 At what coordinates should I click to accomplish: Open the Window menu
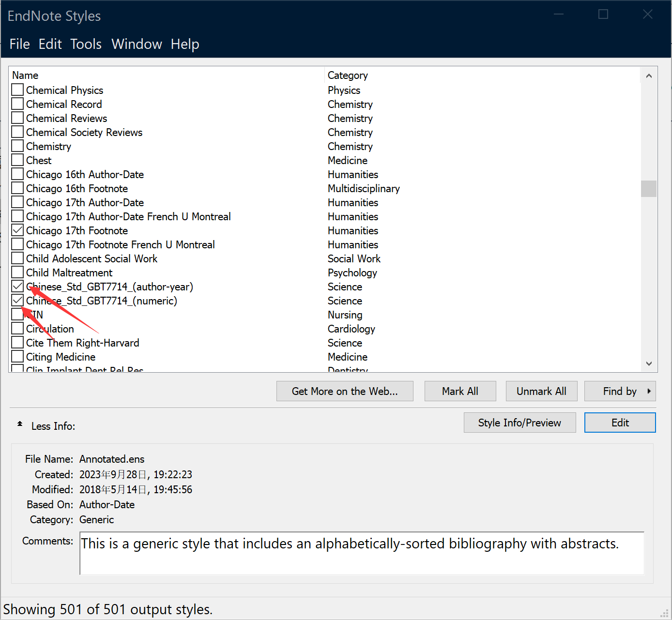pos(137,44)
